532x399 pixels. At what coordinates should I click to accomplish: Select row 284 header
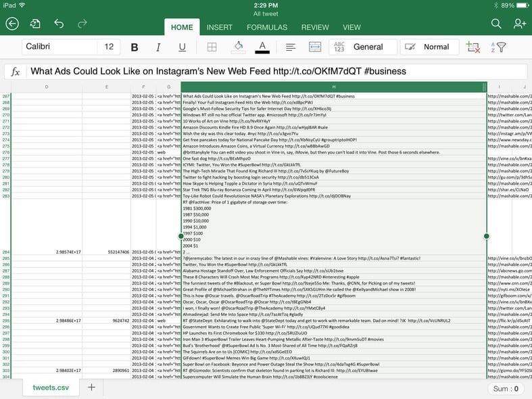pyautogui.click(x=5, y=227)
